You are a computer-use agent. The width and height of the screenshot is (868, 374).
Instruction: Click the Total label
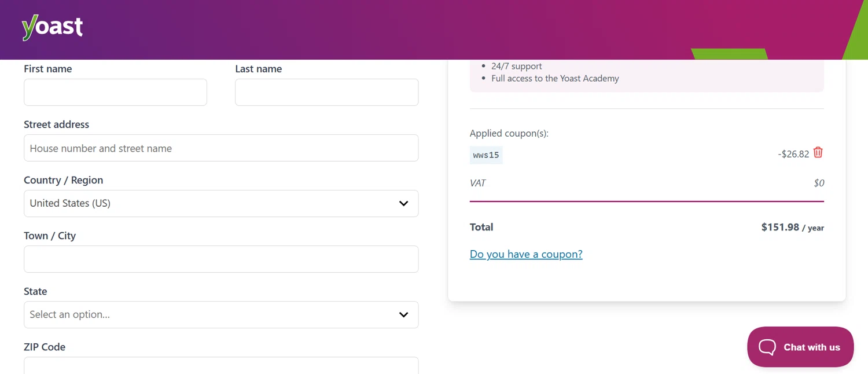tap(481, 227)
